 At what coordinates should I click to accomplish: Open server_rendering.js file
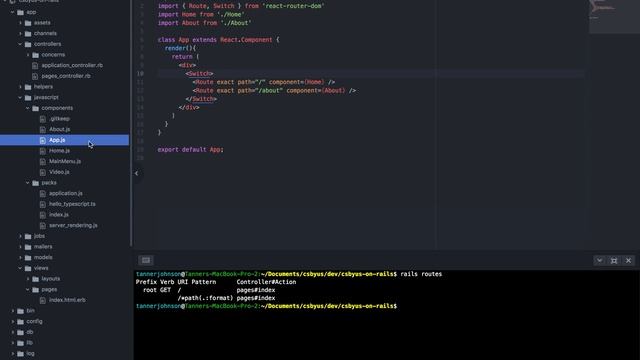point(73,225)
